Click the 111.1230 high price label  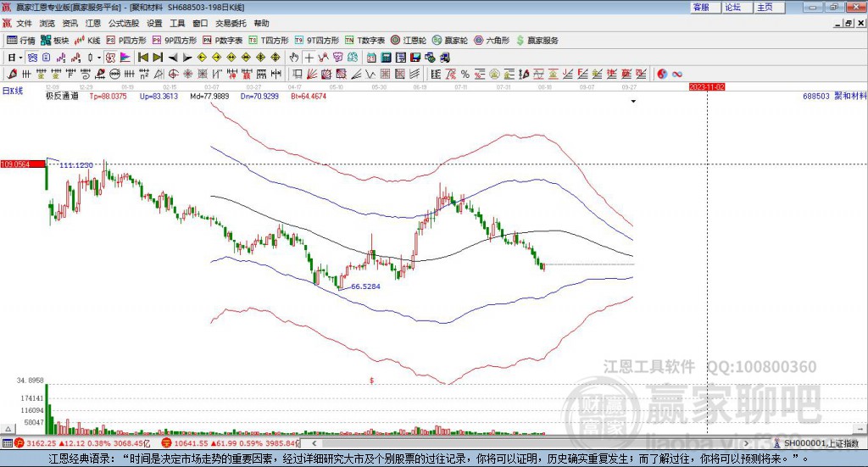click(x=76, y=165)
